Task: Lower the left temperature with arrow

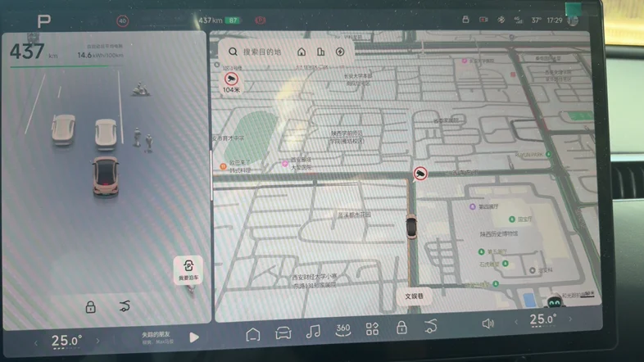Action: point(36,342)
